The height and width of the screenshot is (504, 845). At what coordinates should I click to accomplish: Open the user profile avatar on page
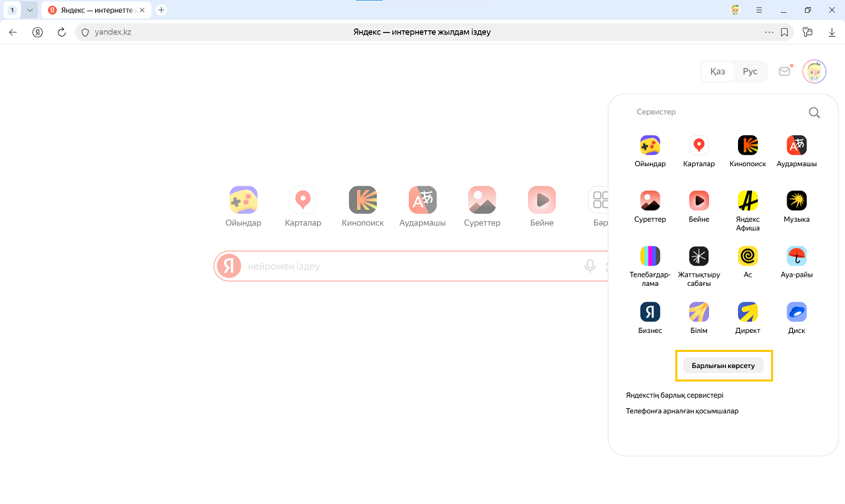[814, 71]
